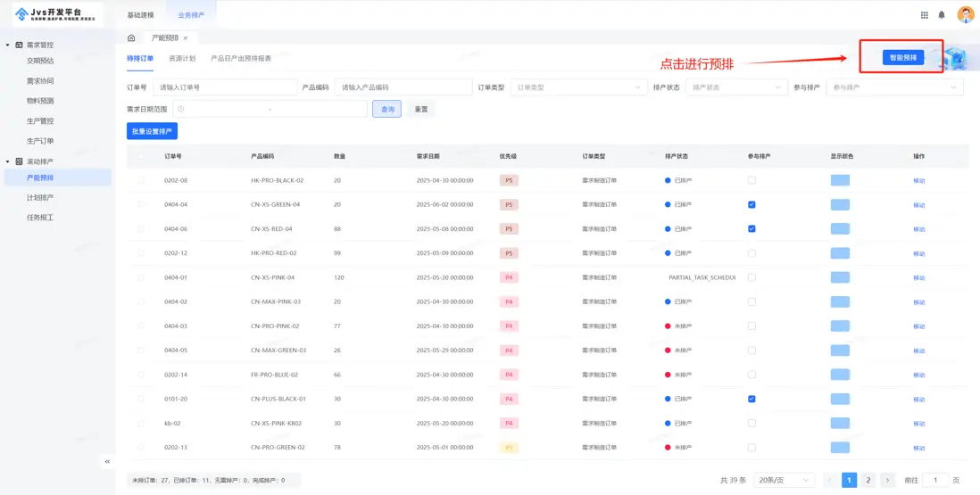Close the 产能预排 tab with X
980x495 pixels.
point(186,38)
